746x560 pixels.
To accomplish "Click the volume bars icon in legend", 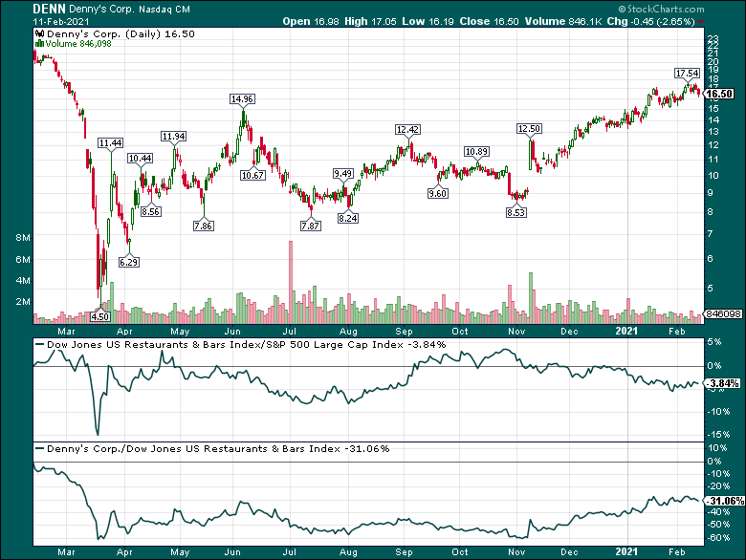I will [40, 44].
